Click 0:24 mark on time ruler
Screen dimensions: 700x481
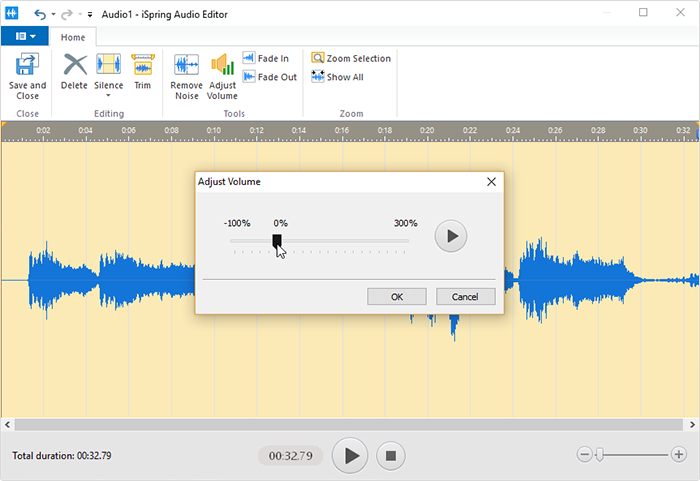[513, 130]
